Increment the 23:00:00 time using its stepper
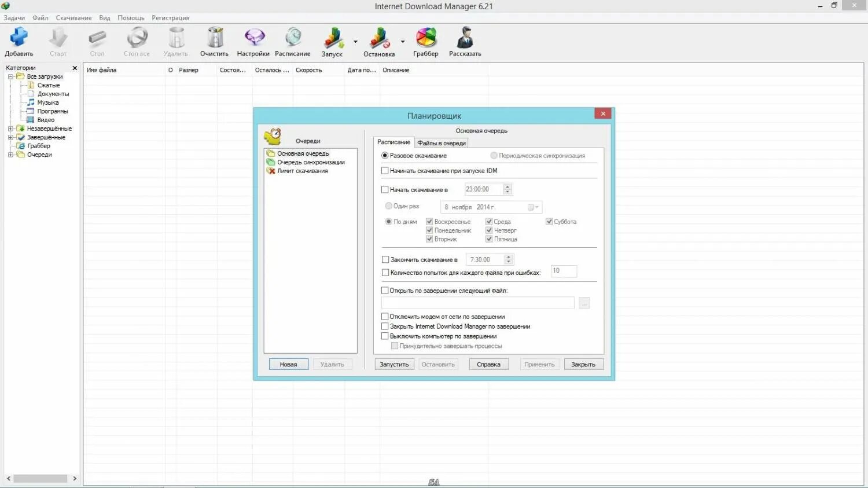 pos(506,186)
